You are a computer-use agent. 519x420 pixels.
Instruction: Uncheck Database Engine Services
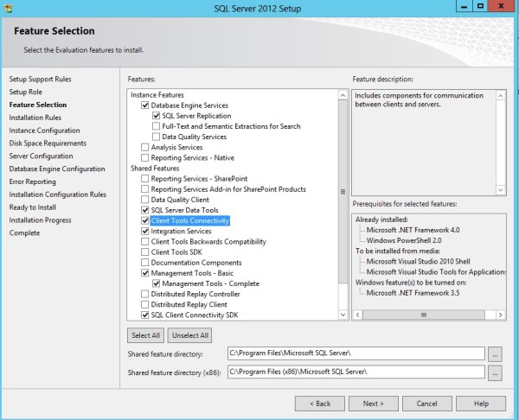[144, 105]
